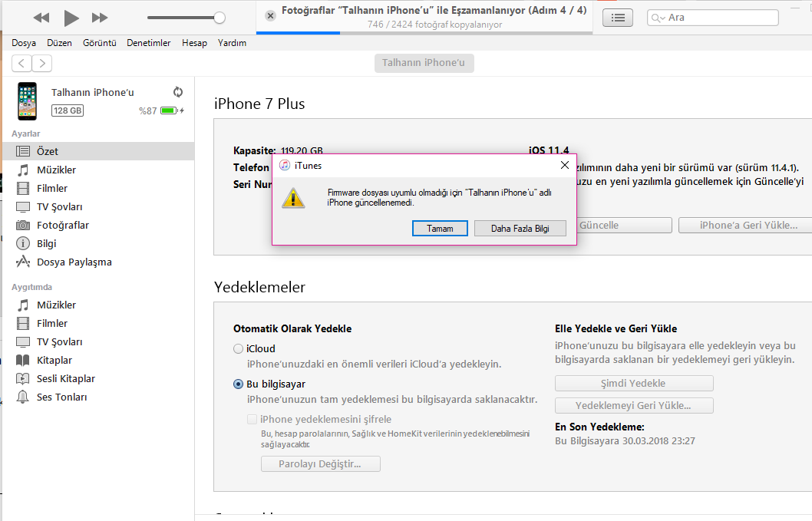Click the Müzikler note icon under Ayarlar
This screenshot has height=521, width=812.
(23, 170)
